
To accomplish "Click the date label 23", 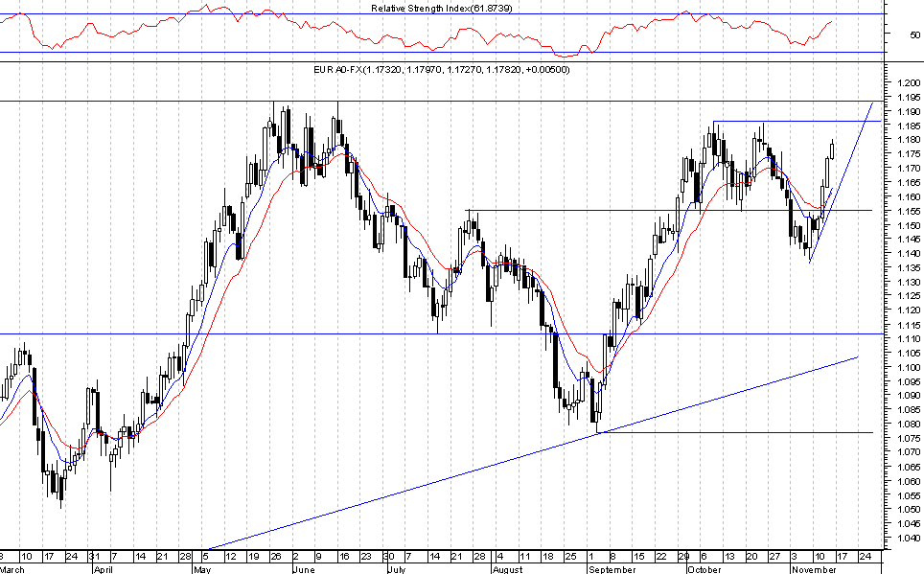I will pyautogui.click(x=366, y=557).
